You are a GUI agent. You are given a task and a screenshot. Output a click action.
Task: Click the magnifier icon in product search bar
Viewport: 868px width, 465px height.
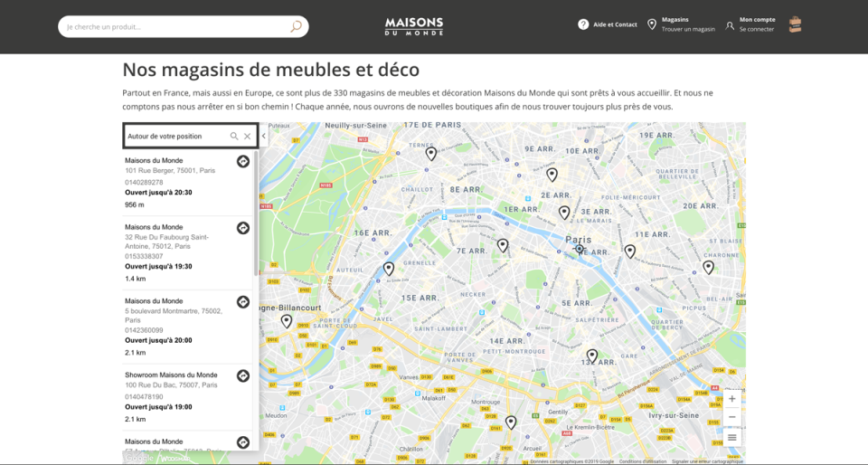click(297, 26)
